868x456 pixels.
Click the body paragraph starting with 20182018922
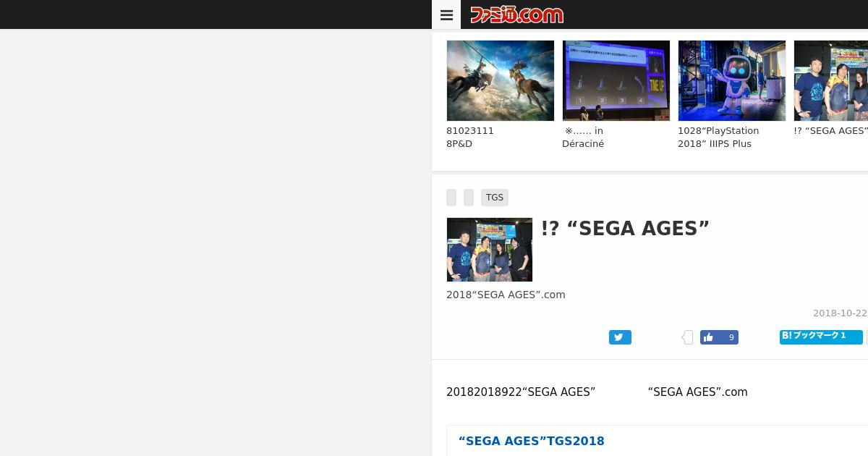[597, 392]
